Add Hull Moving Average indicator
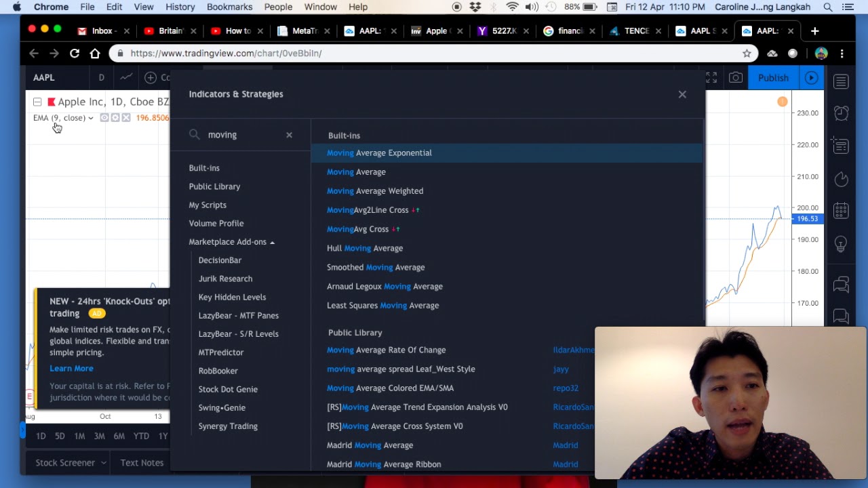 (507, 248)
